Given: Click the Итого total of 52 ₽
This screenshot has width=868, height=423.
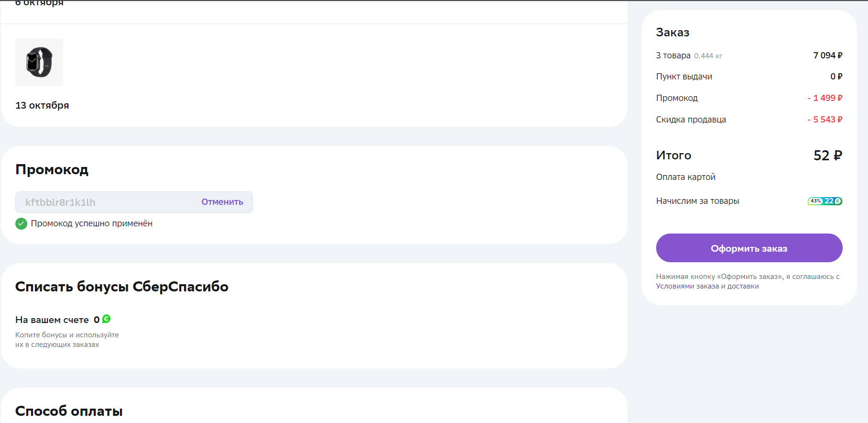Looking at the screenshot, I should (x=828, y=156).
